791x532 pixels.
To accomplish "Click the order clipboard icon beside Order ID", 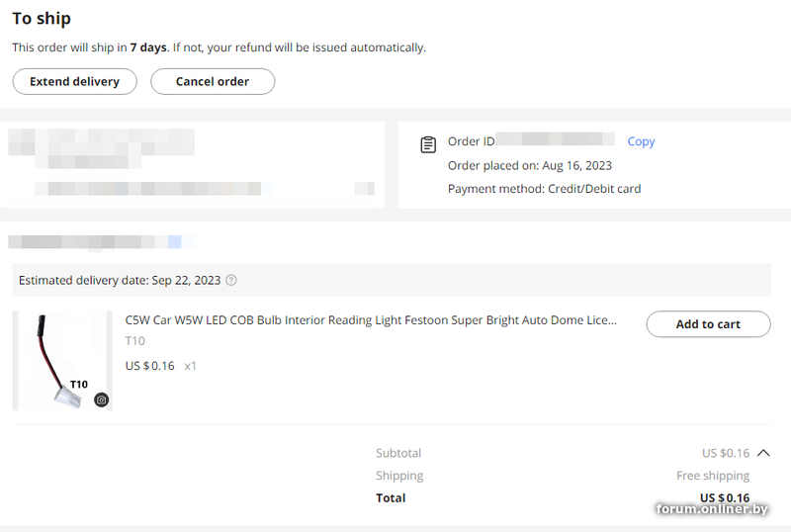I will (x=428, y=145).
